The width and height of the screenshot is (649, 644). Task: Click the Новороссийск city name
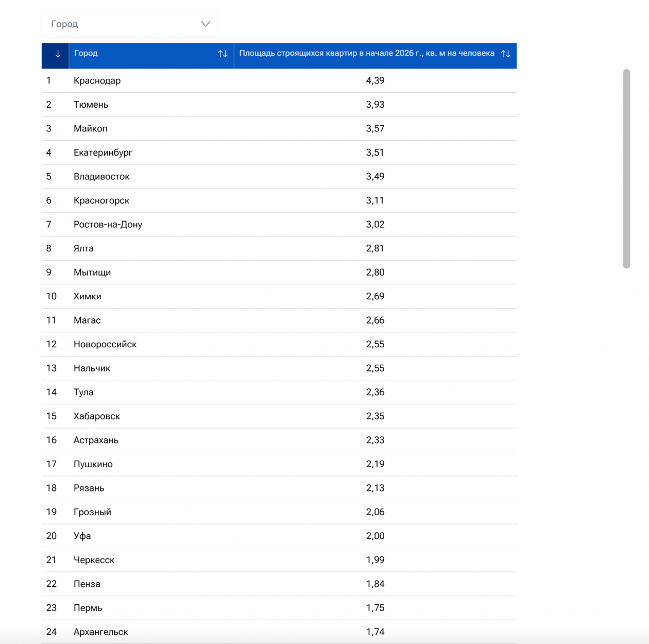pyautogui.click(x=105, y=344)
